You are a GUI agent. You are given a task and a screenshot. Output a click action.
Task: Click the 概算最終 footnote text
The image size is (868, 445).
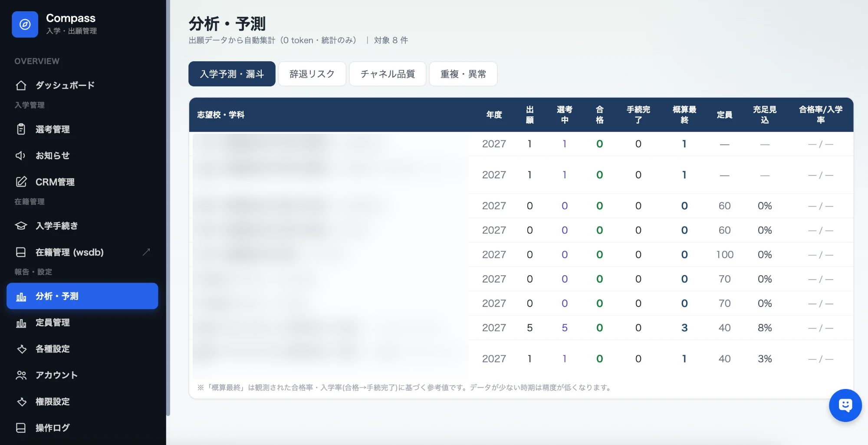[x=405, y=388]
